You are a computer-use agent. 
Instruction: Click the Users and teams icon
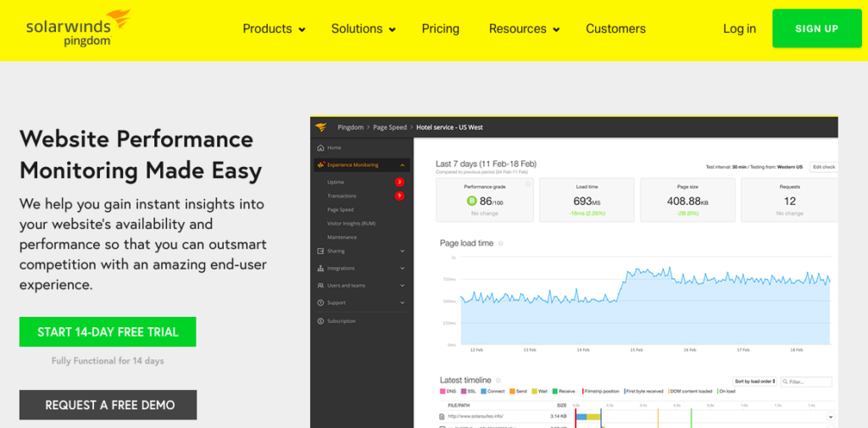pos(320,285)
